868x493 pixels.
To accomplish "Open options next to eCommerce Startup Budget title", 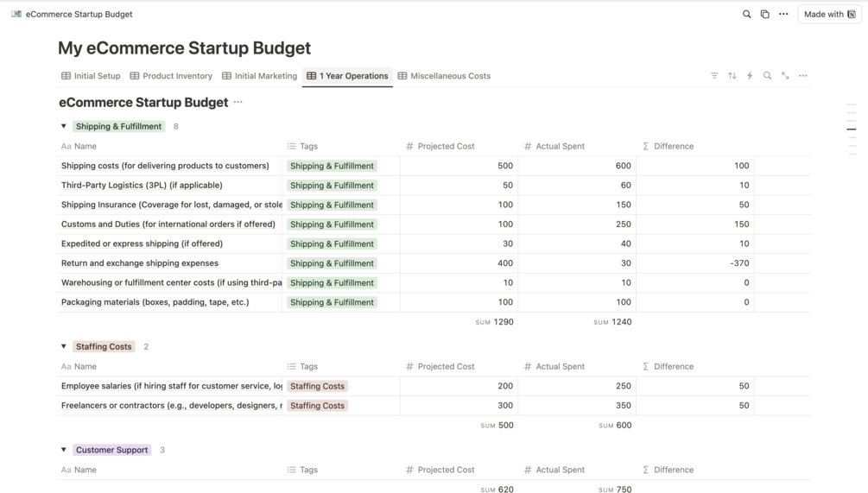I will click(x=238, y=102).
